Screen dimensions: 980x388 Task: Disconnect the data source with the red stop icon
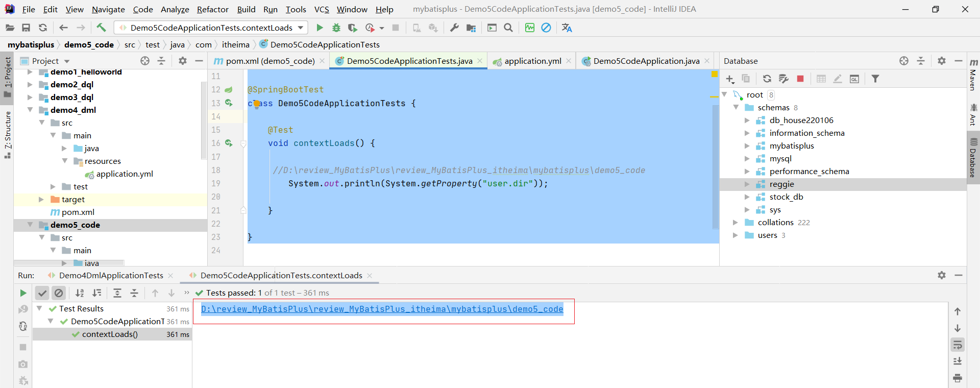click(x=800, y=79)
